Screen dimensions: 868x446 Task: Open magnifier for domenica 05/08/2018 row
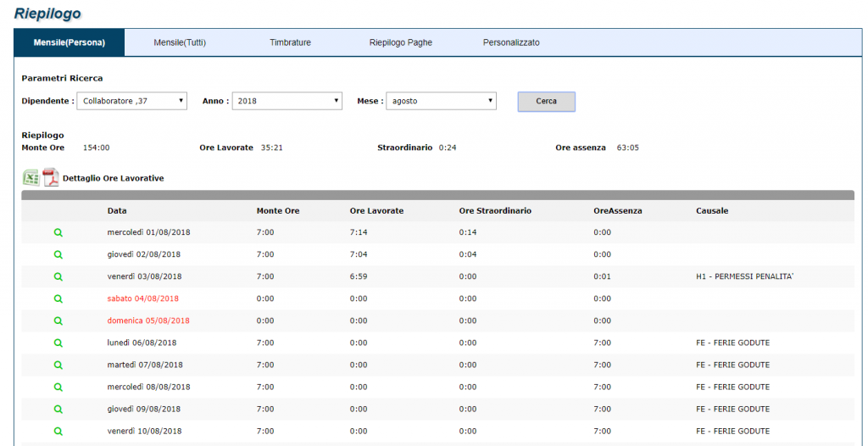[x=58, y=321]
